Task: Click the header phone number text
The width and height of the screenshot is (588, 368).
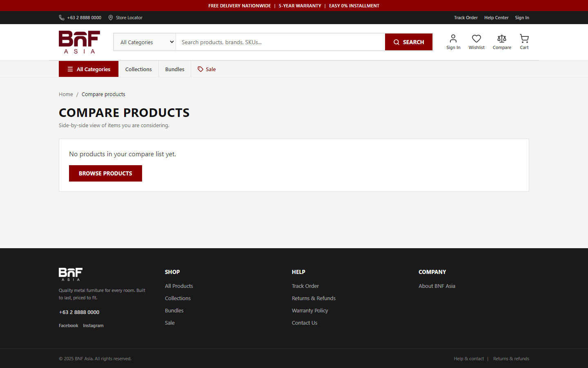Action: point(84,18)
